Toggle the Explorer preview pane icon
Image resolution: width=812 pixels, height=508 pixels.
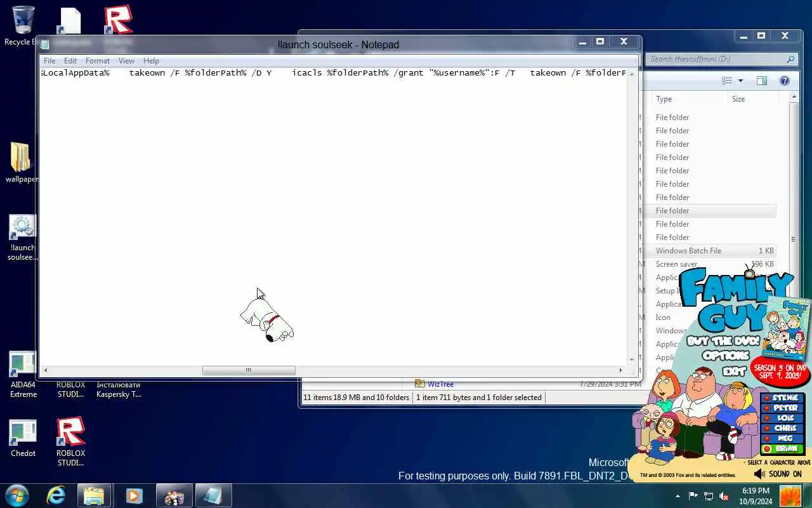(x=762, y=81)
